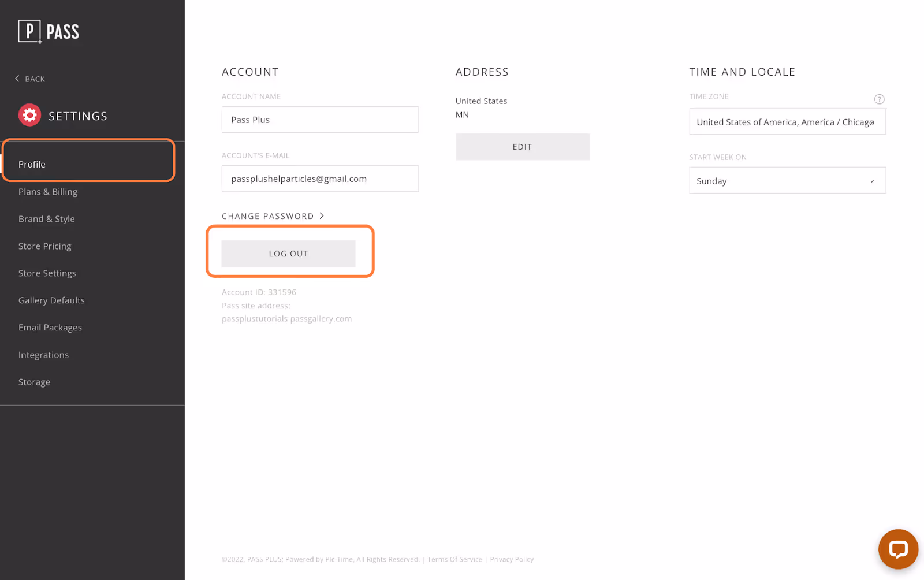
Task: Click the MN state text
Action: pos(462,115)
